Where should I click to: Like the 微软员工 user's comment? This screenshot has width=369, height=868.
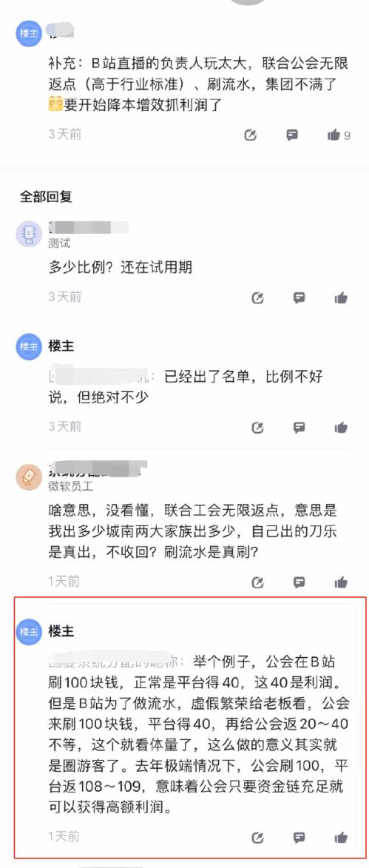click(x=341, y=582)
